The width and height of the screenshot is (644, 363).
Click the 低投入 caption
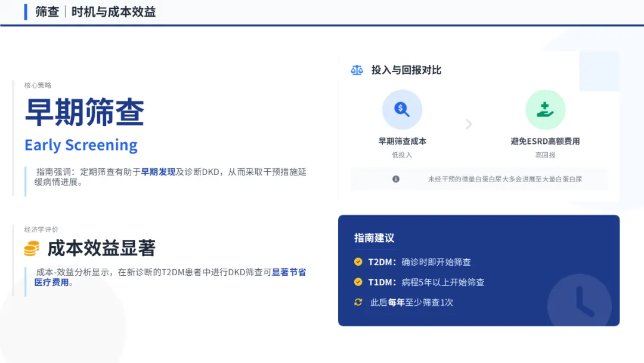tap(402, 155)
